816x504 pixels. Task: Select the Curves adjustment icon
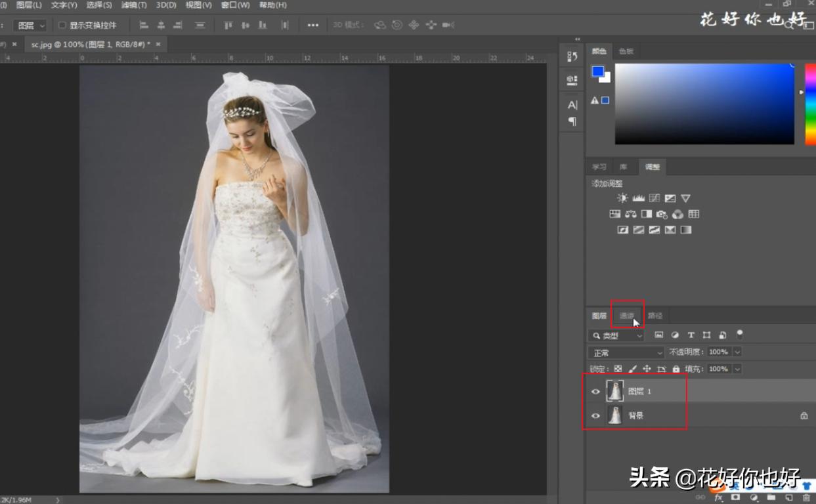655,198
